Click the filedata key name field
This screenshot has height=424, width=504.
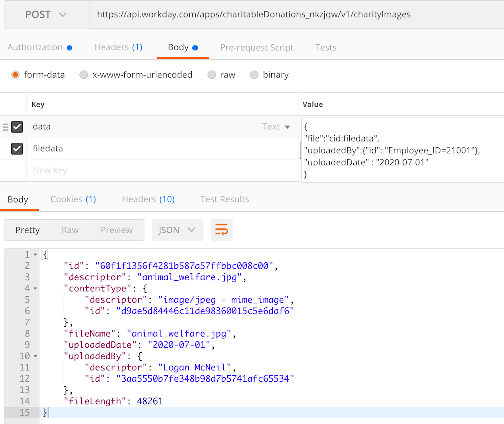click(x=163, y=149)
